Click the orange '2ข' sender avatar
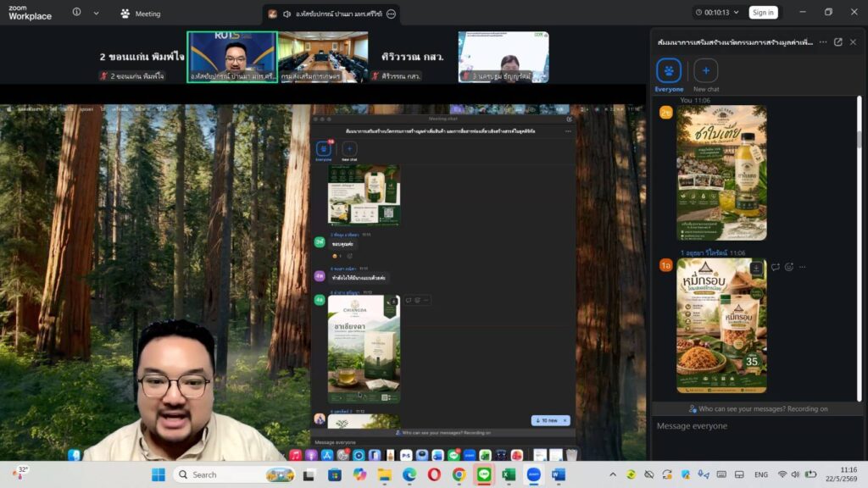Viewport: 868px width, 488px height. pyautogui.click(x=665, y=113)
